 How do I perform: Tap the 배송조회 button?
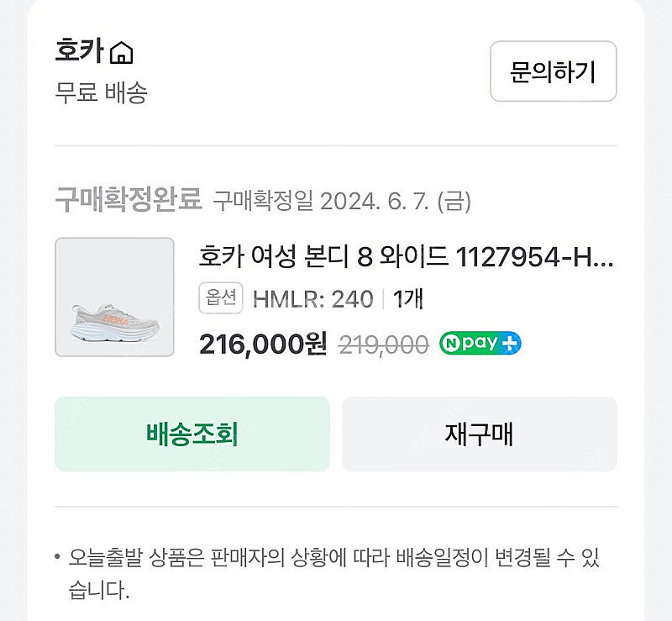click(192, 434)
